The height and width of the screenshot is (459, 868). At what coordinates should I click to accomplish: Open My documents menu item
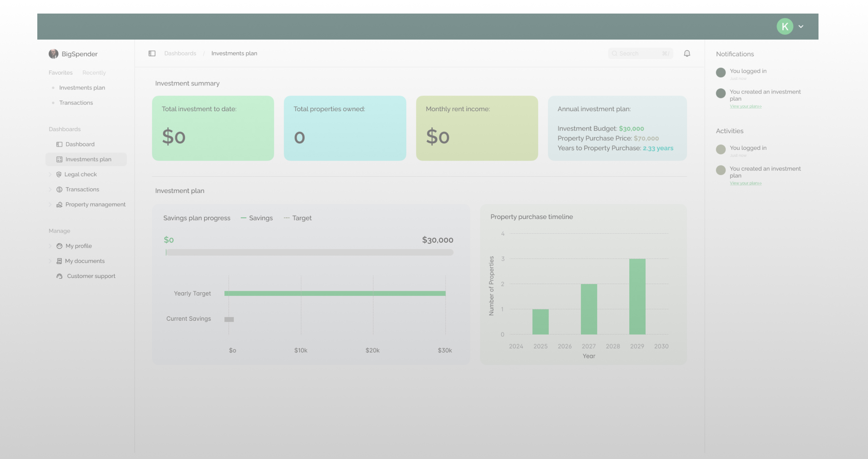[x=85, y=261]
